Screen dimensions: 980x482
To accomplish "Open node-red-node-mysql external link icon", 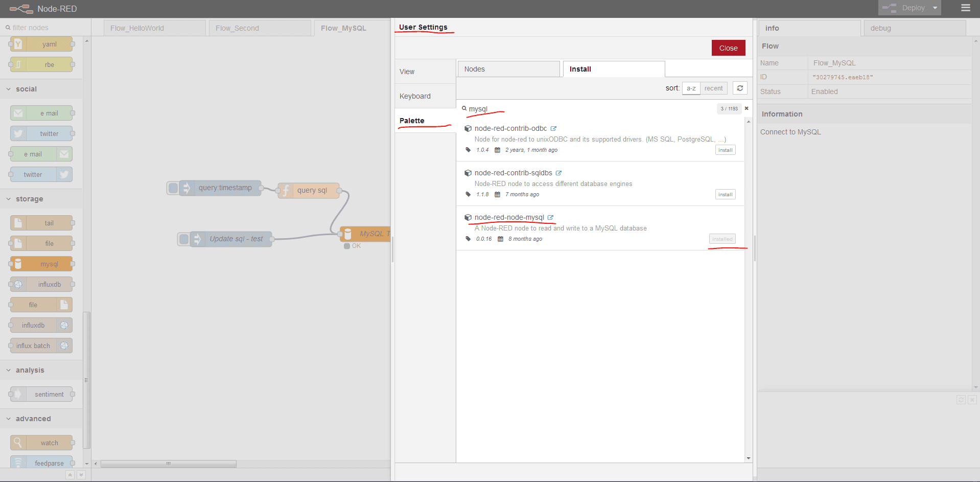I will tap(550, 218).
